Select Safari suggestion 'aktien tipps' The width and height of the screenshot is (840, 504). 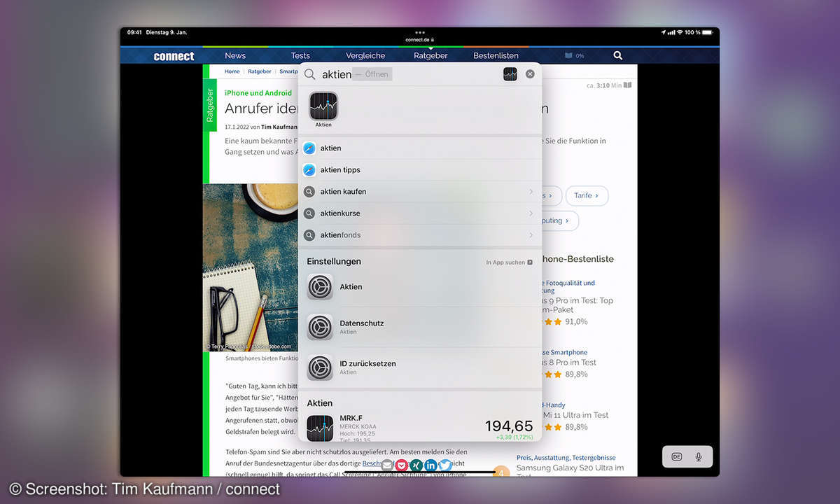(420, 170)
